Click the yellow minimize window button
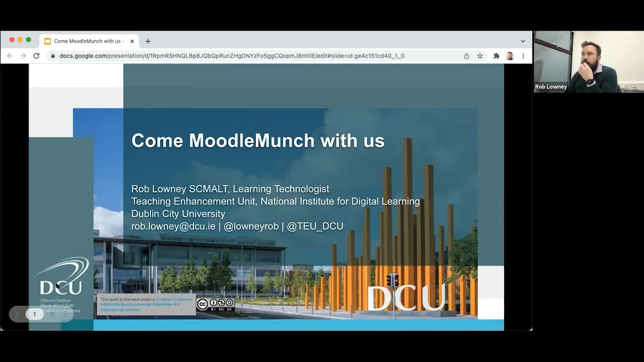Image resolution: width=644 pixels, height=362 pixels. tap(20, 40)
